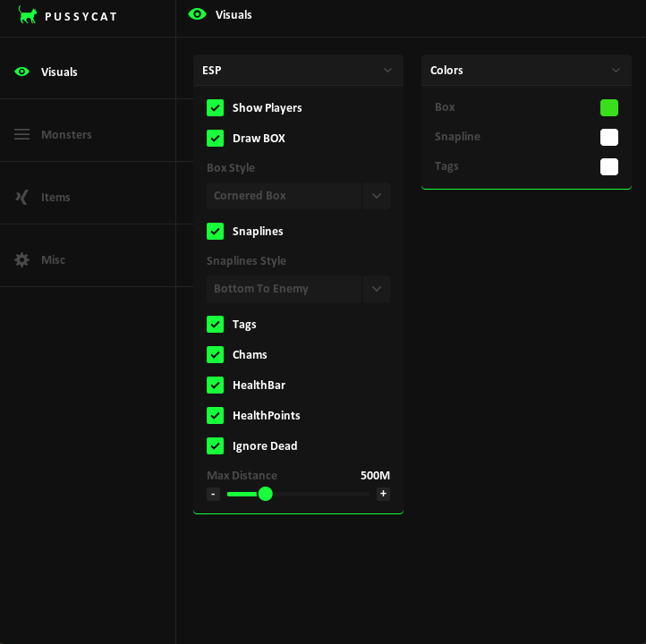This screenshot has height=644, width=646.
Task: Toggle the Ignore Dead checkbox
Action: tap(215, 445)
